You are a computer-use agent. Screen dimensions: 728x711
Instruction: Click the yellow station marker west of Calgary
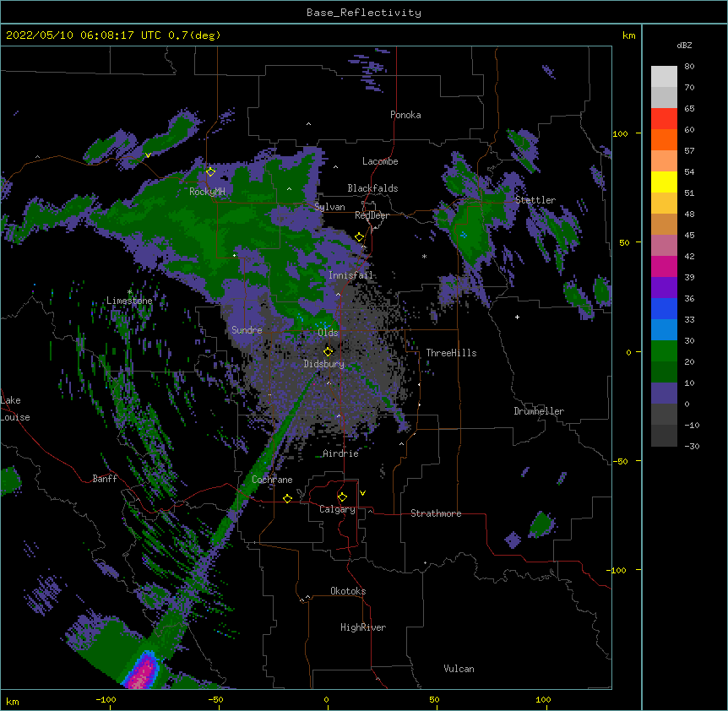click(287, 498)
